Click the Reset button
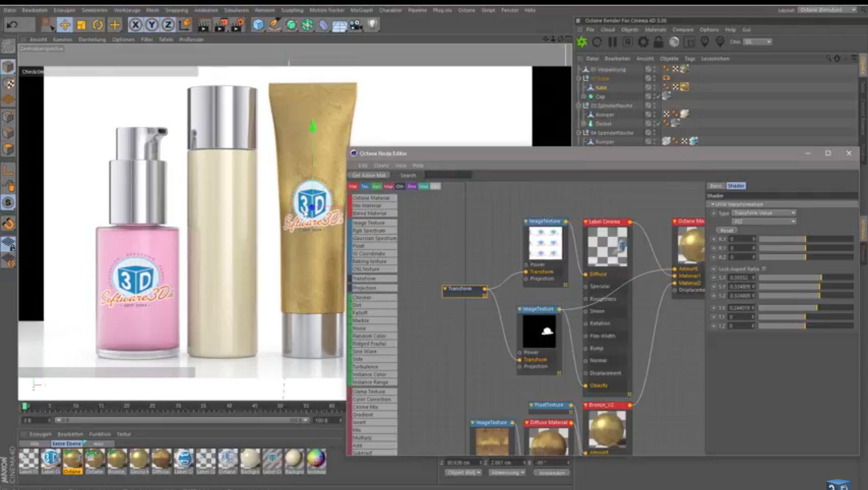 [x=726, y=230]
